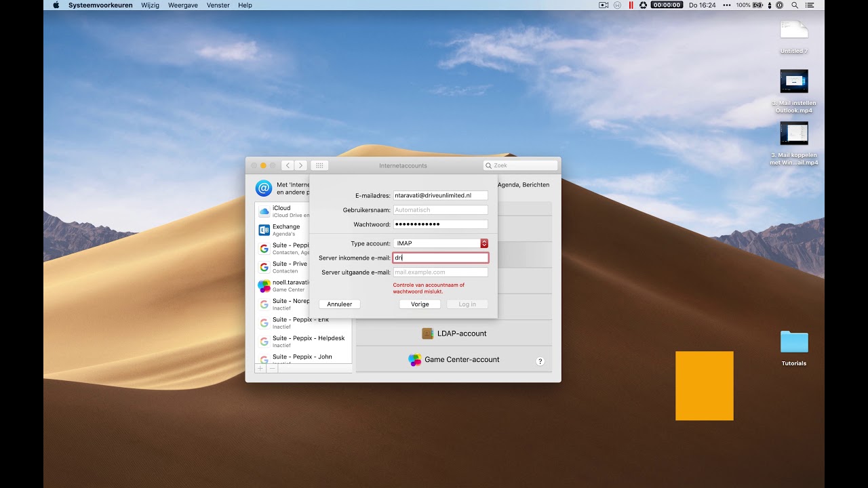Click the clock showing Do 16:24

point(702,5)
